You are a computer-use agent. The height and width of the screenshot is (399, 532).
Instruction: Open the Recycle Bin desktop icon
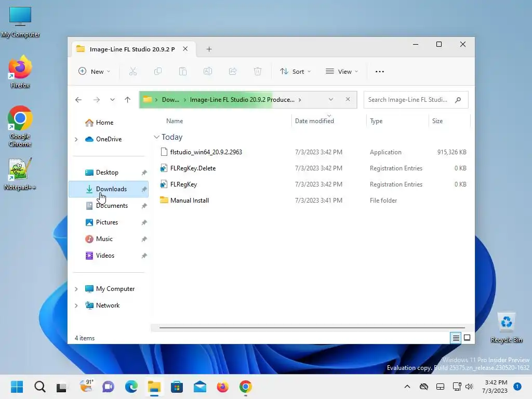506,328
